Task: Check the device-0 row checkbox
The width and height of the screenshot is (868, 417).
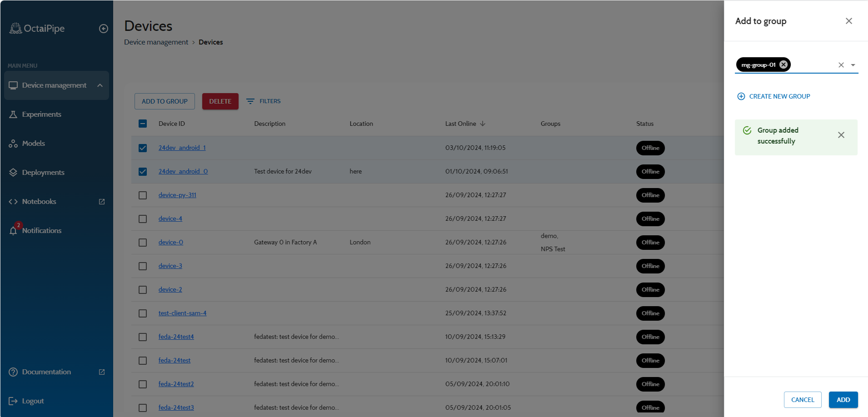Action: point(143,243)
